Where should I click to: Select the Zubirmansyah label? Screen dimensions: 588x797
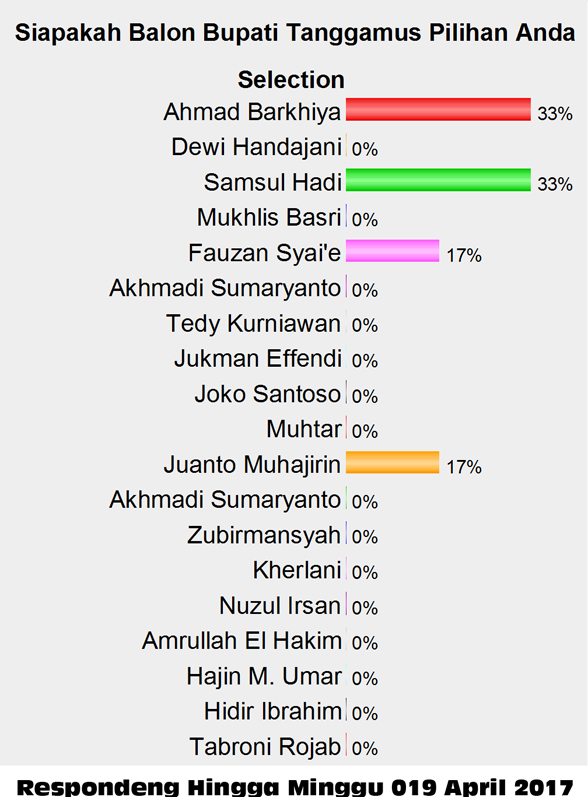[x=264, y=535]
